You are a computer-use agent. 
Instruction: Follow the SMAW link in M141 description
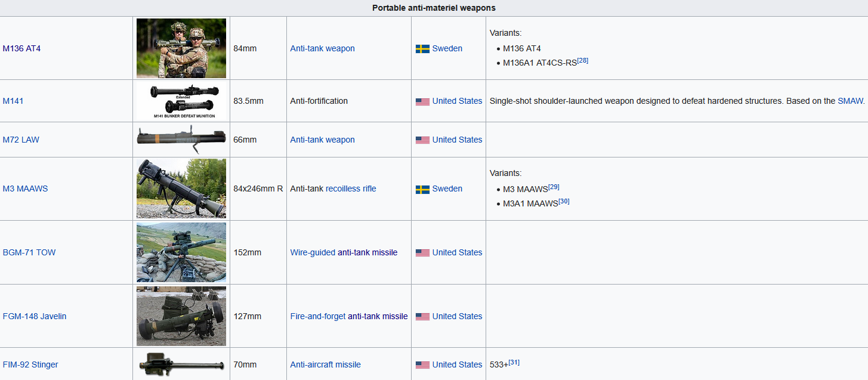(x=850, y=101)
